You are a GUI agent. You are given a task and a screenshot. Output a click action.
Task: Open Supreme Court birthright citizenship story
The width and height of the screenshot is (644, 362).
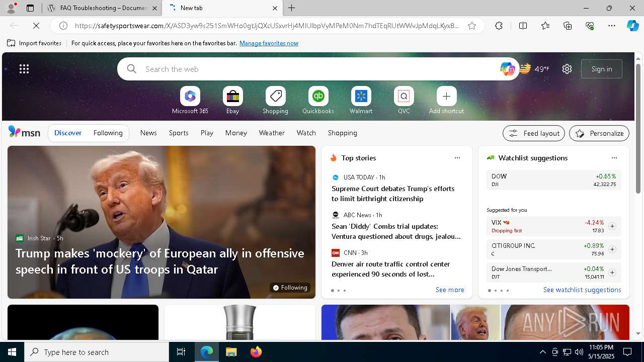(x=393, y=194)
